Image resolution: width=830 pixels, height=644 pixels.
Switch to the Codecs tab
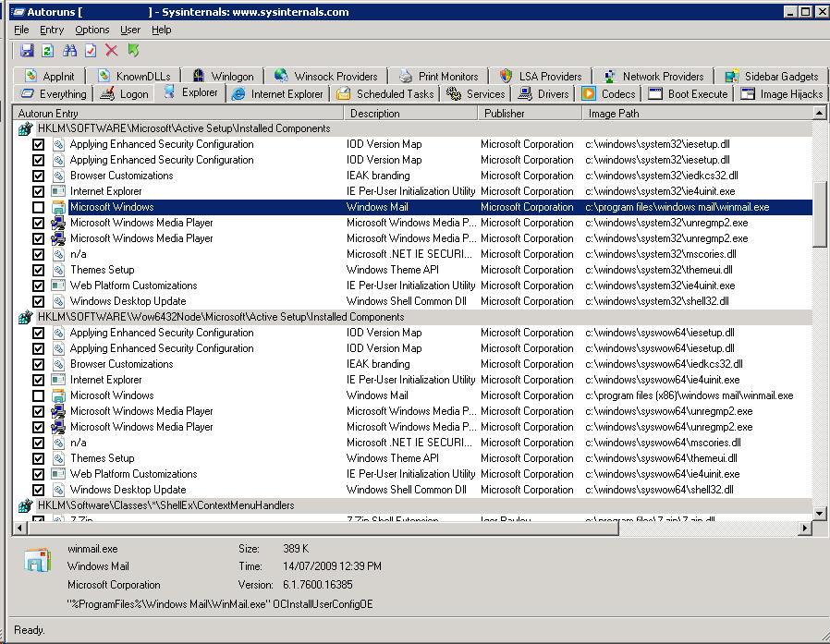[608, 94]
